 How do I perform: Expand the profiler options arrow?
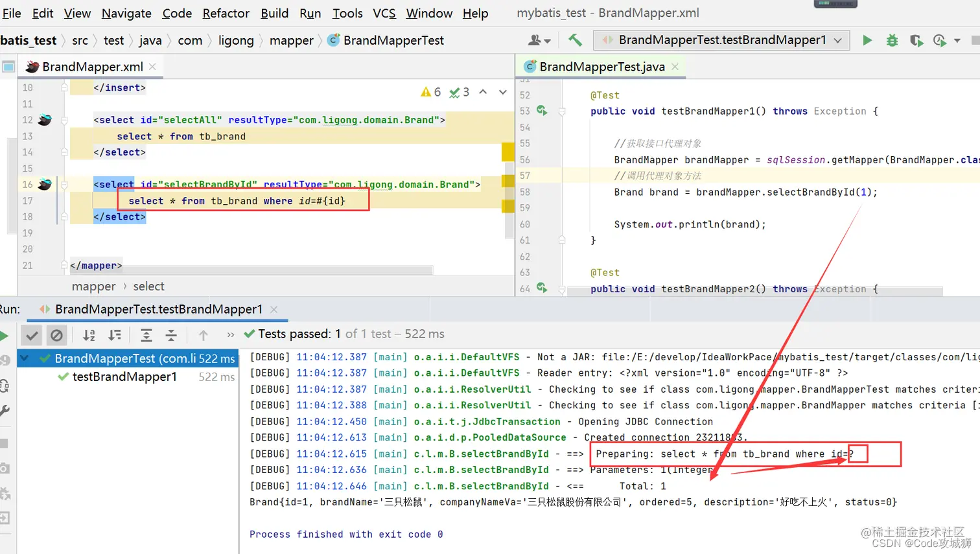(x=957, y=41)
